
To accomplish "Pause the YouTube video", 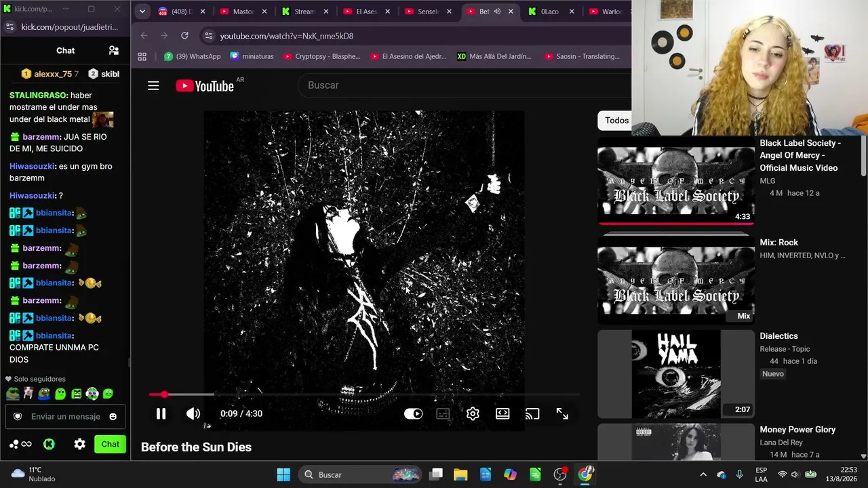I will pos(161,413).
